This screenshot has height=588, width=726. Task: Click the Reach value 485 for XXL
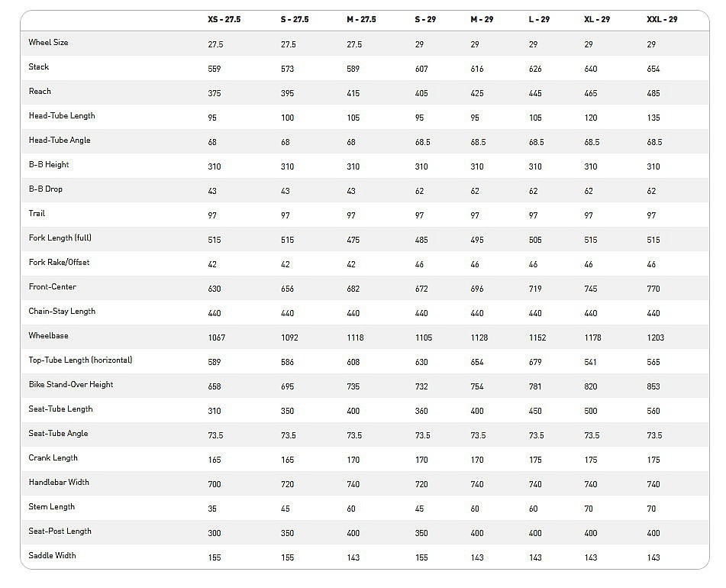click(x=653, y=93)
